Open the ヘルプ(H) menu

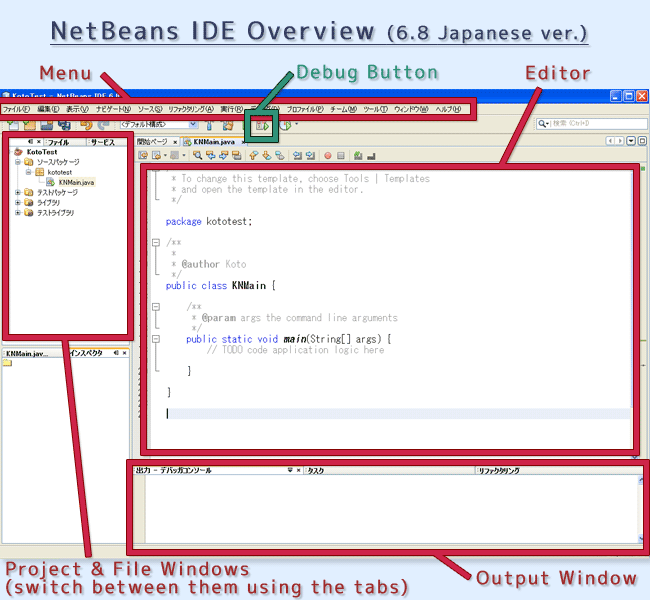[x=448, y=109]
